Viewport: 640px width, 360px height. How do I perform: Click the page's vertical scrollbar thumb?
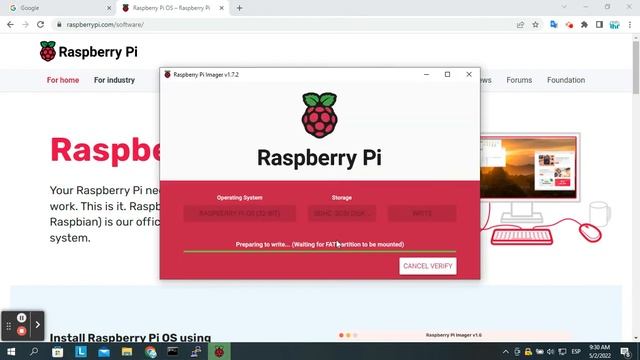point(636,67)
